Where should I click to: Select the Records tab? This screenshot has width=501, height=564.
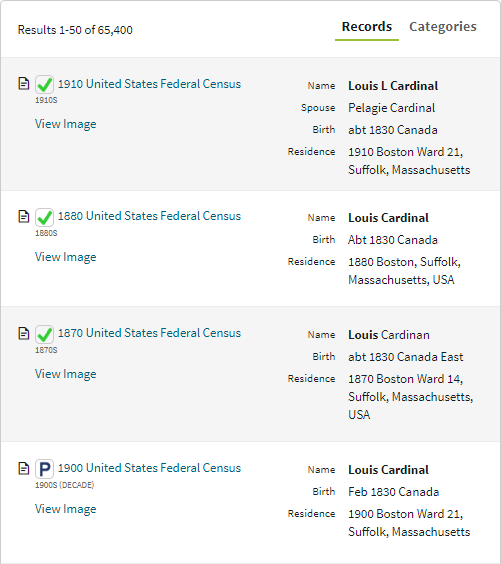pos(366,27)
